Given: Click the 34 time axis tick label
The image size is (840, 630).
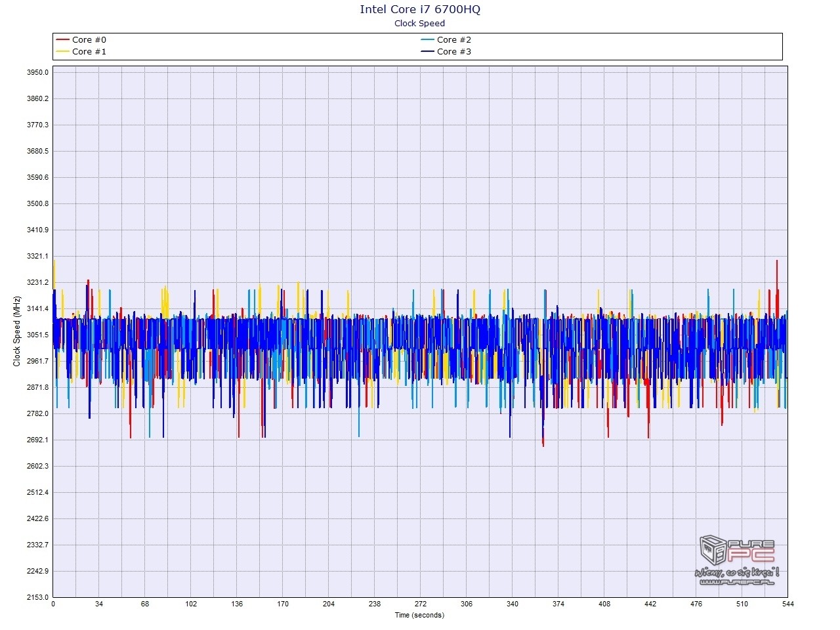Looking at the screenshot, I should (99, 604).
